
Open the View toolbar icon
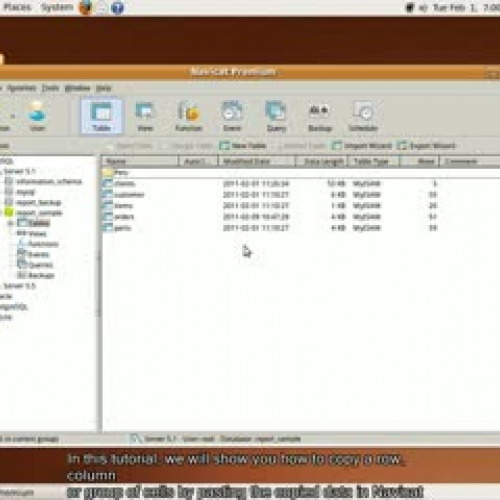tap(145, 116)
